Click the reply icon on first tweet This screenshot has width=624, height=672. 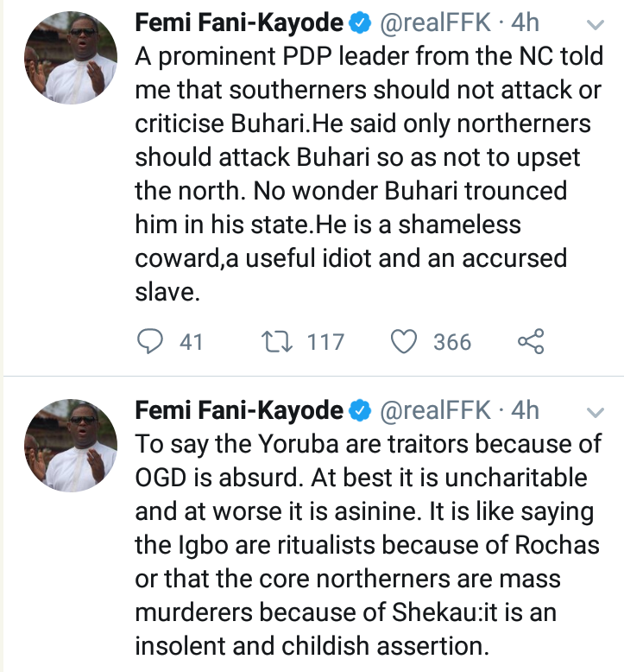click(151, 342)
